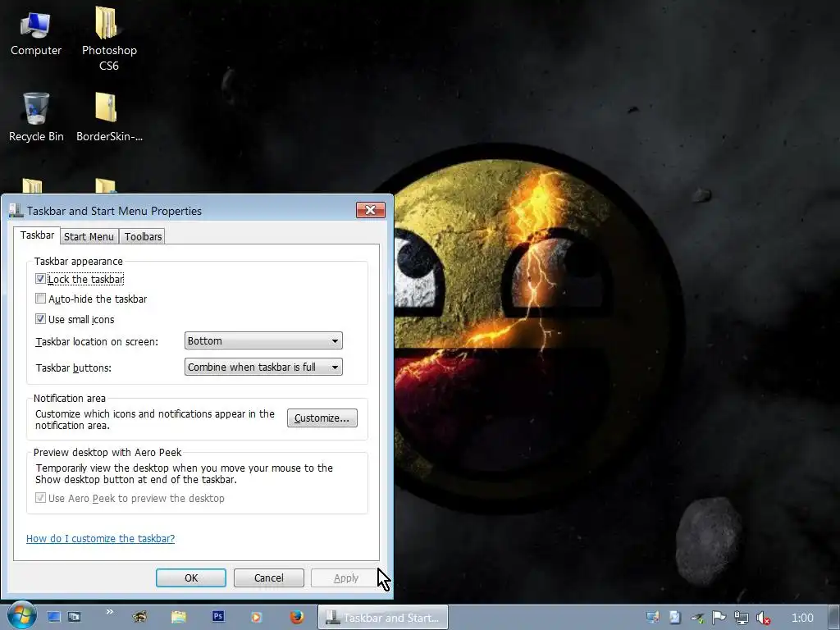Open How do I customize the taskbar link
Screen dimensions: 840x630
click(x=101, y=538)
